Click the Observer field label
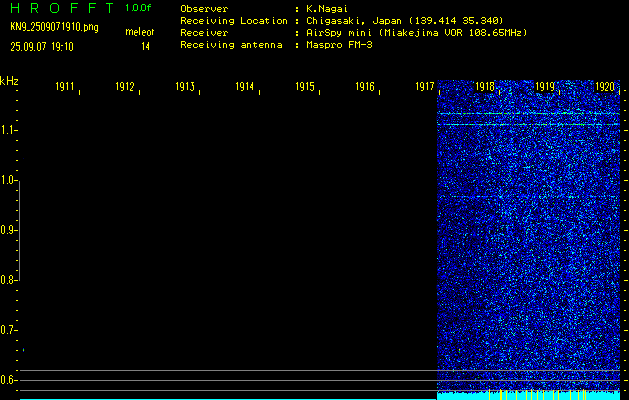 (x=204, y=9)
